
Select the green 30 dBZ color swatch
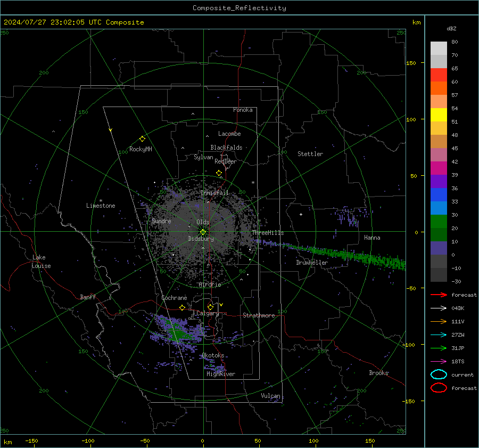coord(439,221)
